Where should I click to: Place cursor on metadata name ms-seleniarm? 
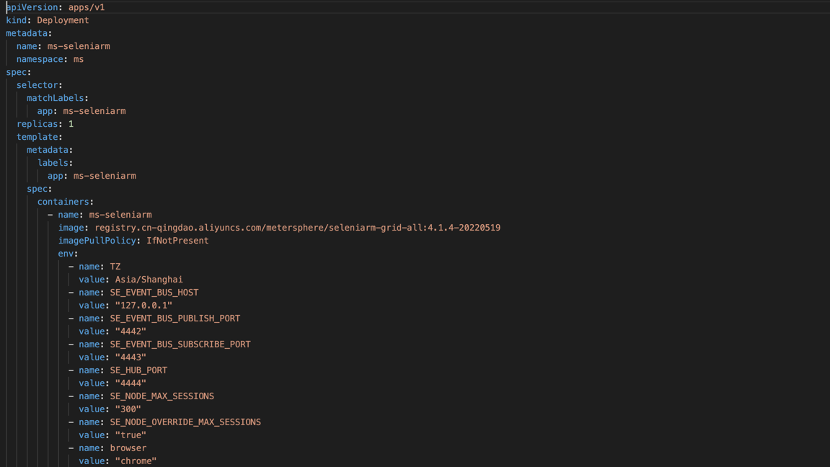point(79,46)
